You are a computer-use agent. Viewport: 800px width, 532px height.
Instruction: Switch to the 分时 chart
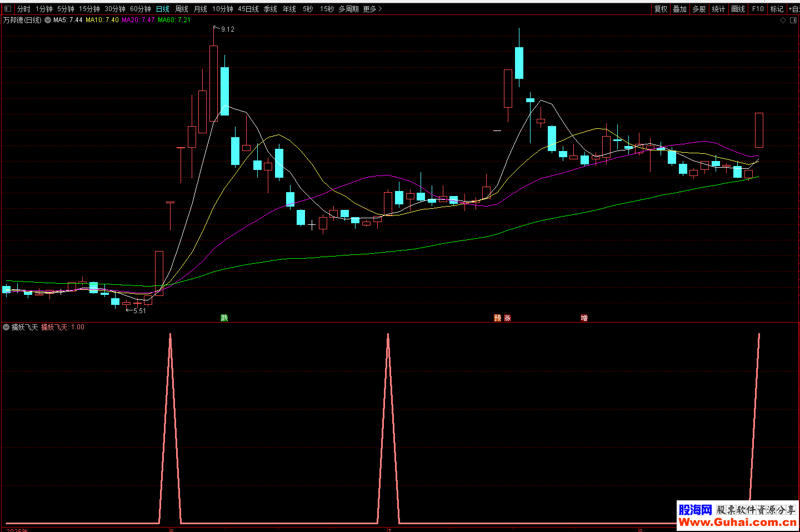[x=23, y=9]
